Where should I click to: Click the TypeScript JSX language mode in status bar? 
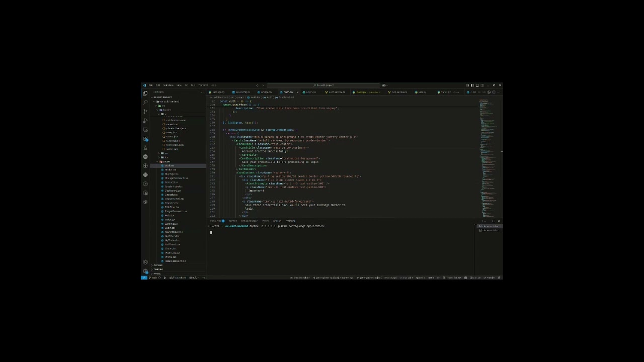click(x=453, y=278)
